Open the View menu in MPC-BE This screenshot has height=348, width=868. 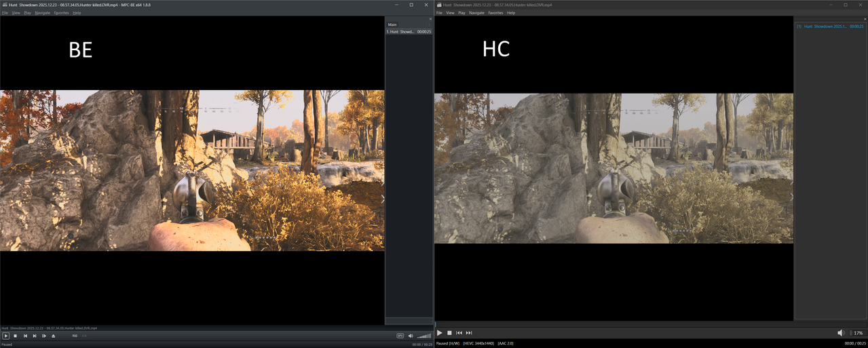(x=16, y=13)
